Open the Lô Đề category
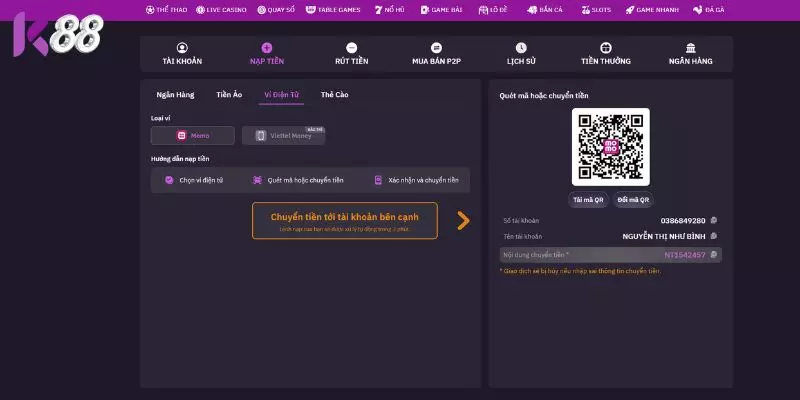The width and height of the screenshot is (800, 400). (x=493, y=10)
